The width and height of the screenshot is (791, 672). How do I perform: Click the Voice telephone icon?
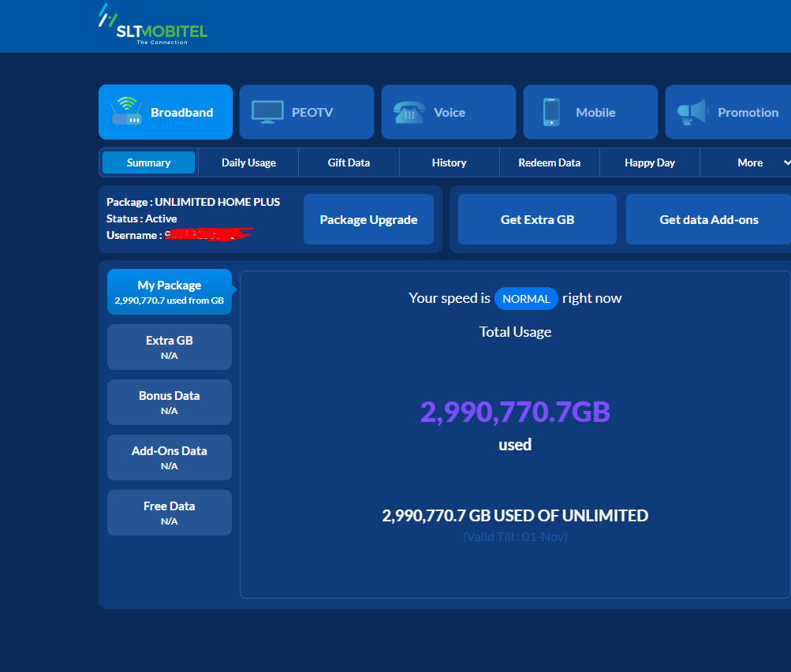pos(409,112)
